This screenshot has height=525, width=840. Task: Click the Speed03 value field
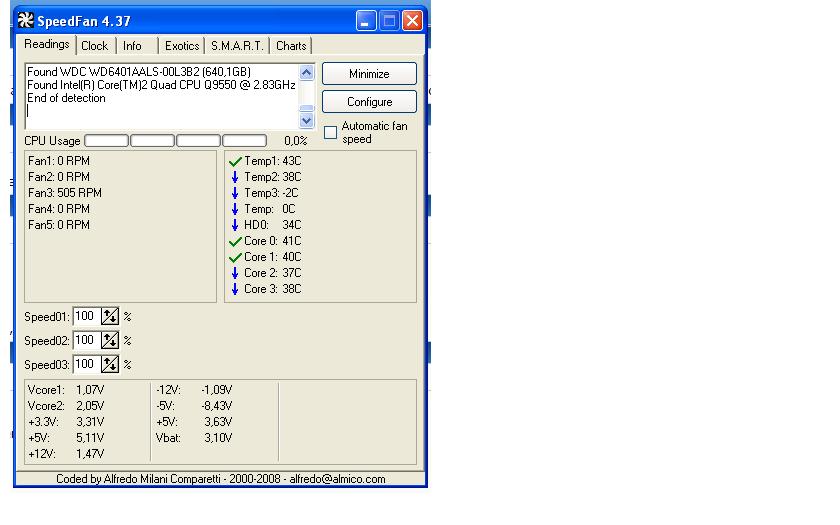[86, 364]
